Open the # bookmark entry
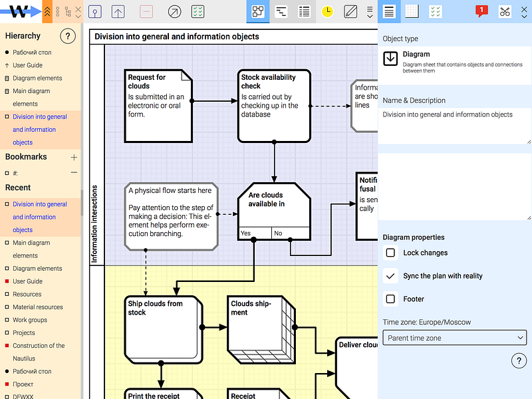This screenshot has height=399, width=532. pyautogui.click(x=15, y=174)
